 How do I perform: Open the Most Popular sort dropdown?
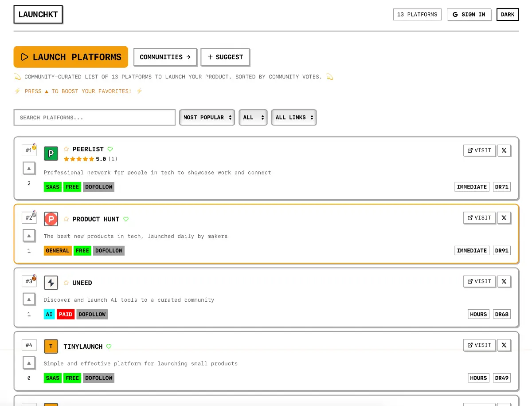(207, 118)
